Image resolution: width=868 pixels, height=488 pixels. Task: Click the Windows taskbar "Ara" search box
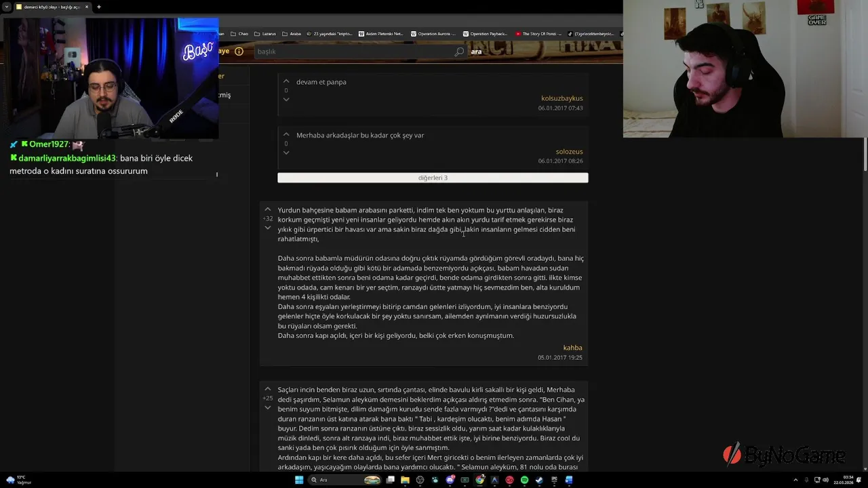[x=344, y=480]
